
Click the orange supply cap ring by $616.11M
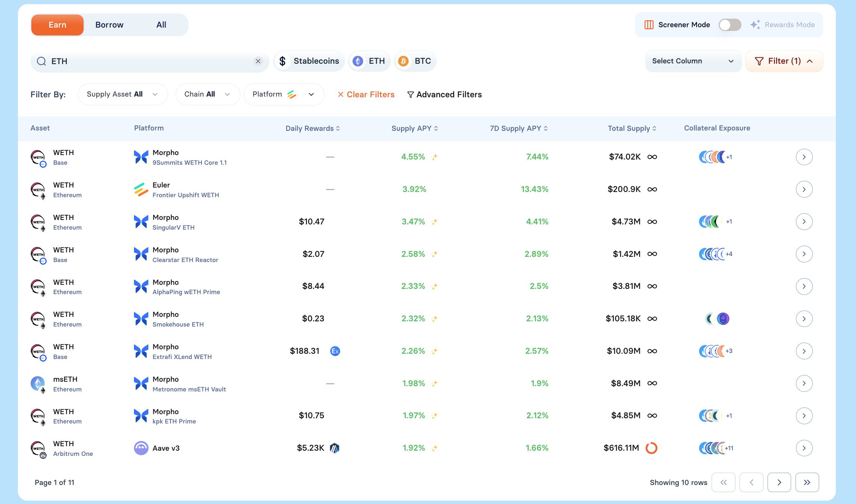coord(651,448)
